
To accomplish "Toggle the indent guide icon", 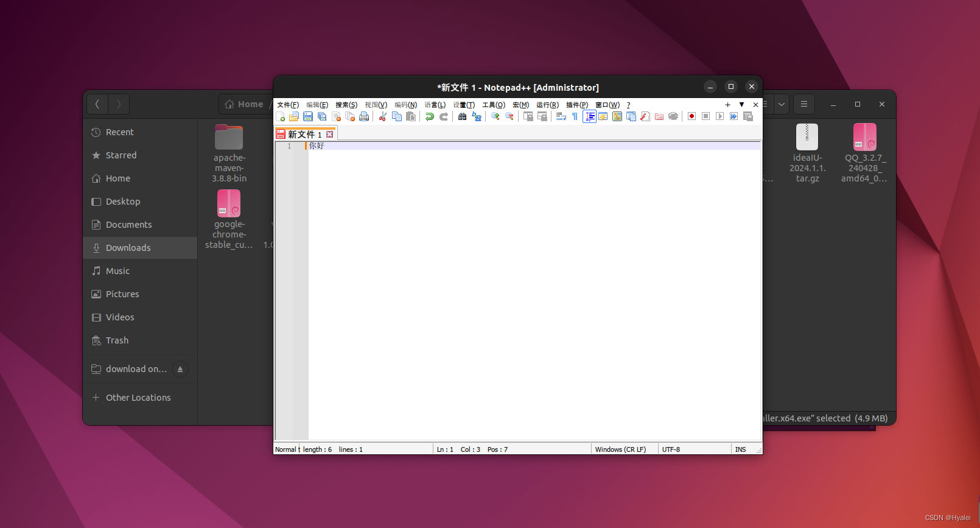I will [x=589, y=116].
